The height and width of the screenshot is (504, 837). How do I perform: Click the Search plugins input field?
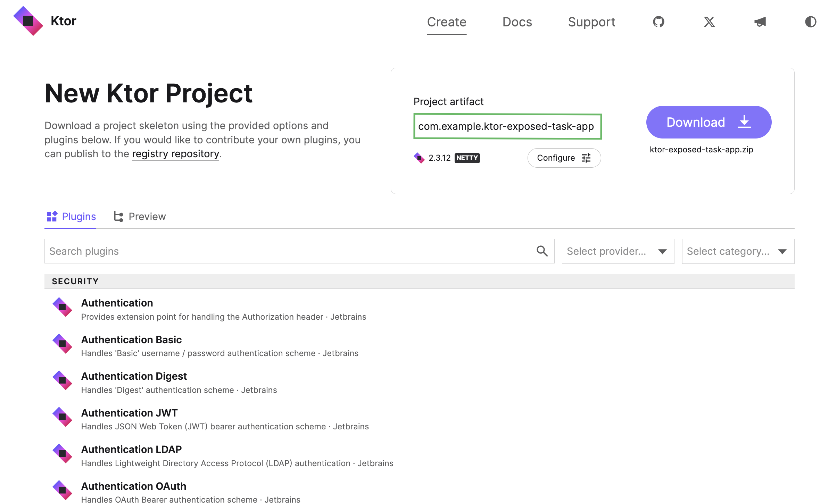[x=243, y=251]
